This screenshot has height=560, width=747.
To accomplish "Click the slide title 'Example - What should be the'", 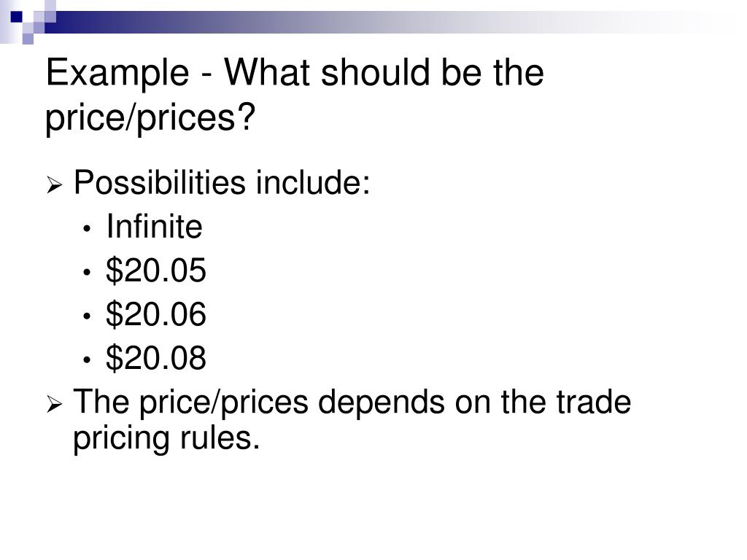I will (295, 74).
